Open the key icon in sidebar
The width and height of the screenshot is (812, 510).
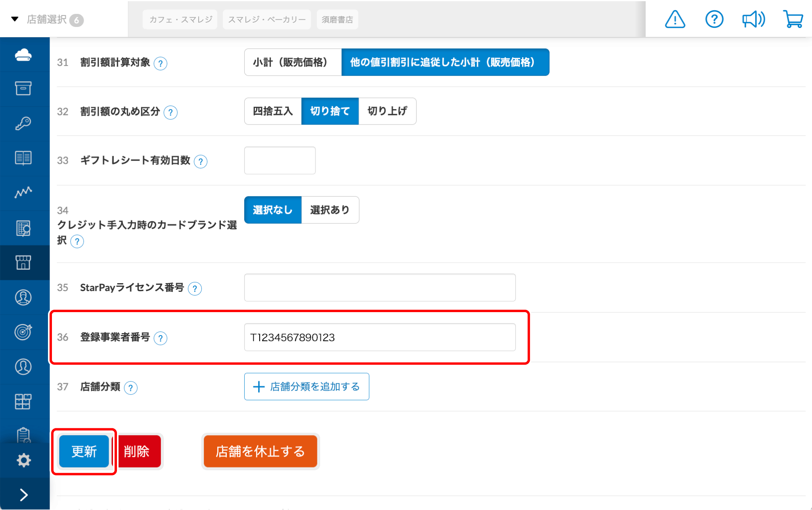[x=23, y=123]
